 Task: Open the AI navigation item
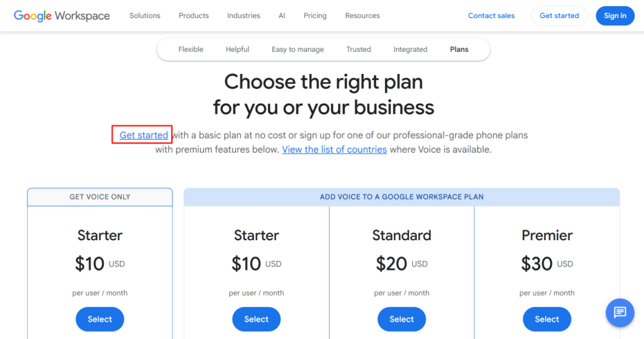pos(282,15)
